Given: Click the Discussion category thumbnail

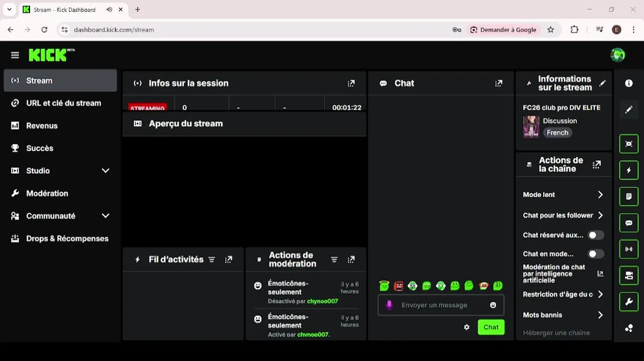Looking at the screenshot, I should point(531,127).
